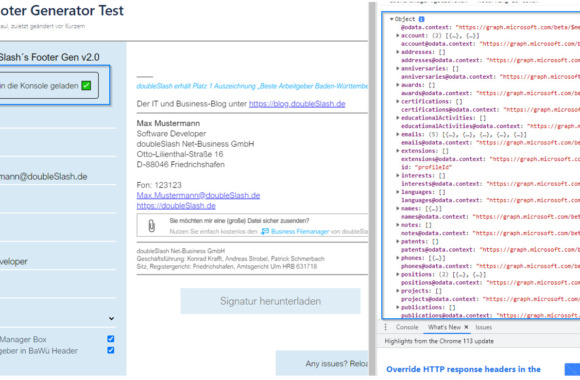Screen dimensions: 580x380
Task: Close the What's New drawer tab
Action: (466, 327)
